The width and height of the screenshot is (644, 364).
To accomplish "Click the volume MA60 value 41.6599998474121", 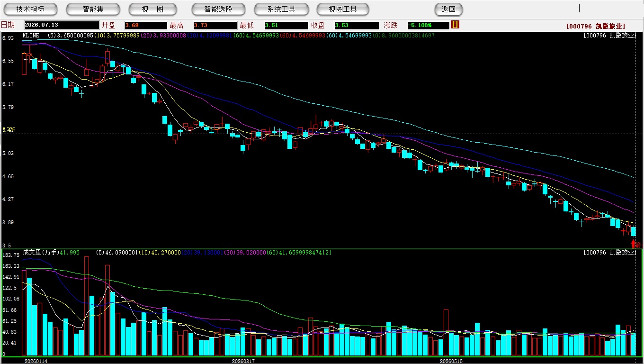I will [306, 253].
